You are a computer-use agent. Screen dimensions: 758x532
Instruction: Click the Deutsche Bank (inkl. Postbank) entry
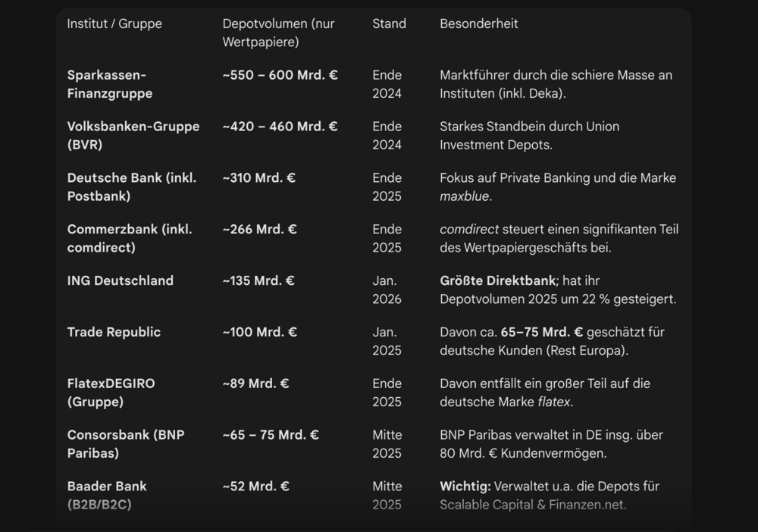point(132,187)
